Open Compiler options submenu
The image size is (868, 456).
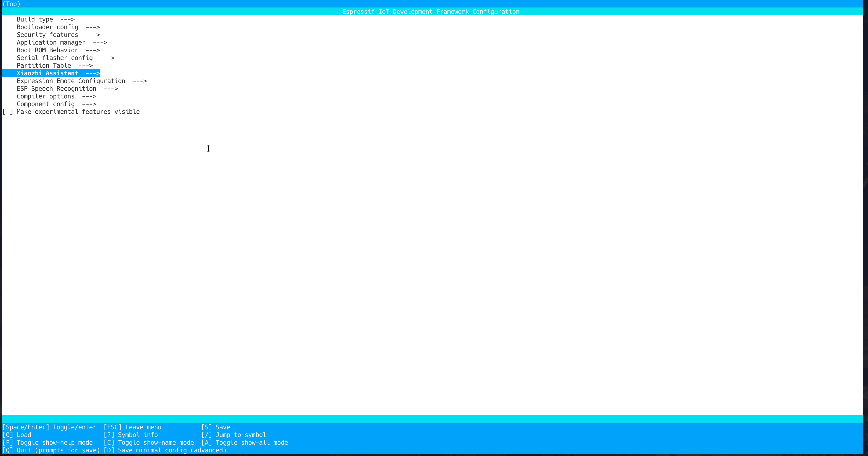tap(56, 96)
